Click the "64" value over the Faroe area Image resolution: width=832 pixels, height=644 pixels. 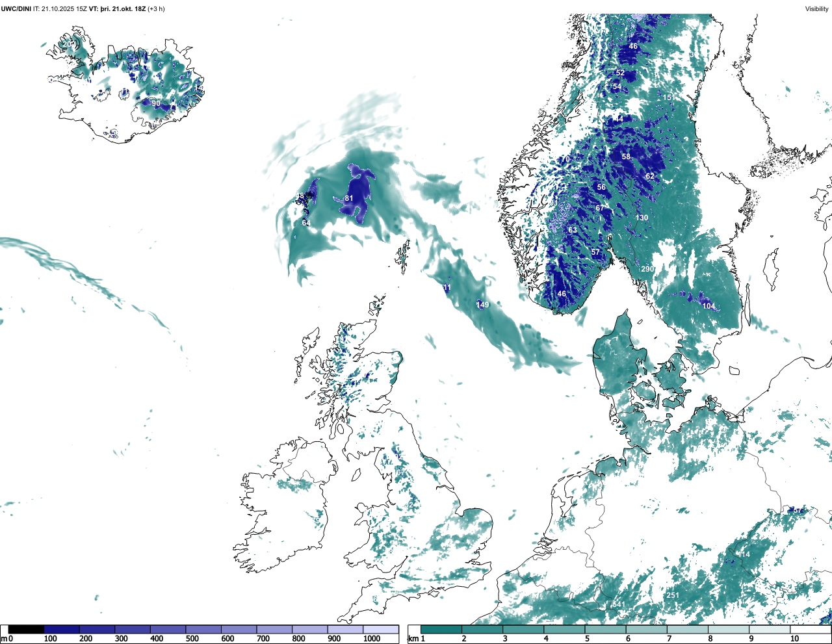pyautogui.click(x=306, y=223)
